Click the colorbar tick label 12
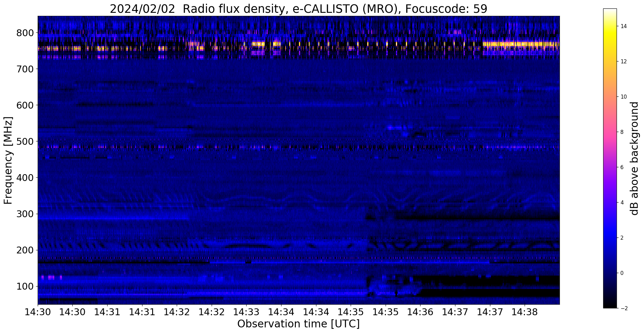 [x=624, y=61]
